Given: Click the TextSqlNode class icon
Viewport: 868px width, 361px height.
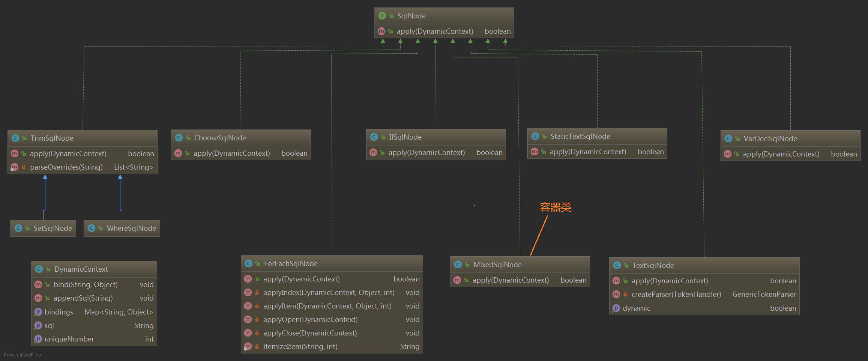Looking at the screenshot, I should click(x=617, y=265).
